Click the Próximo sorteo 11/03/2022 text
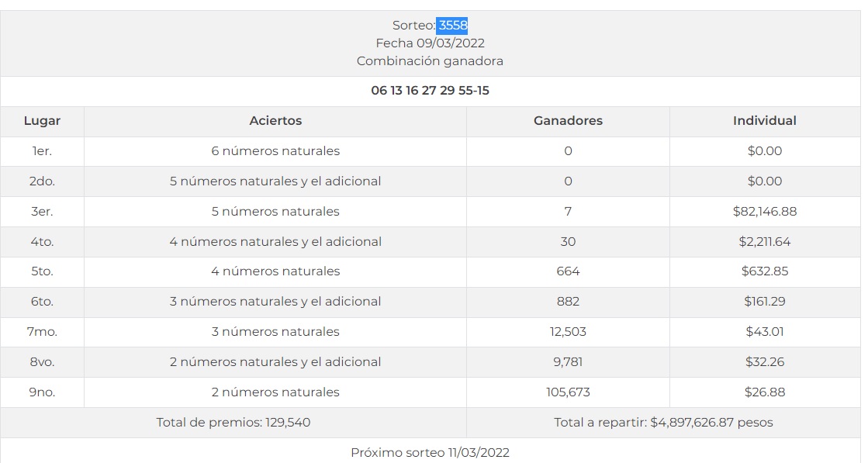Viewport: 868px width, 463px height. 430,453
